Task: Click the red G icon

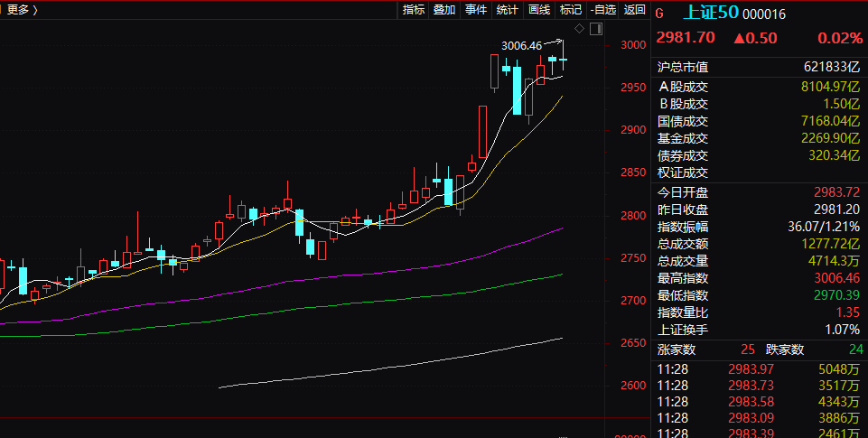Action: (659, 14)
